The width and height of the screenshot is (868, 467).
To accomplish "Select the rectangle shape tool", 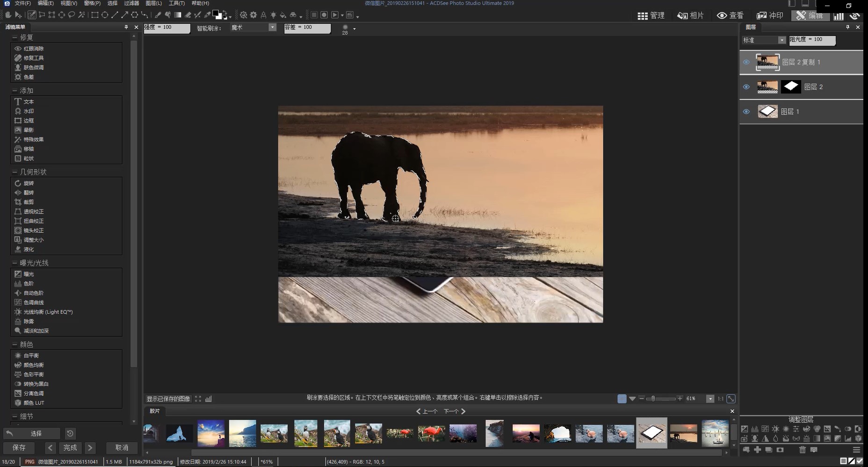I will coord(95,15).
